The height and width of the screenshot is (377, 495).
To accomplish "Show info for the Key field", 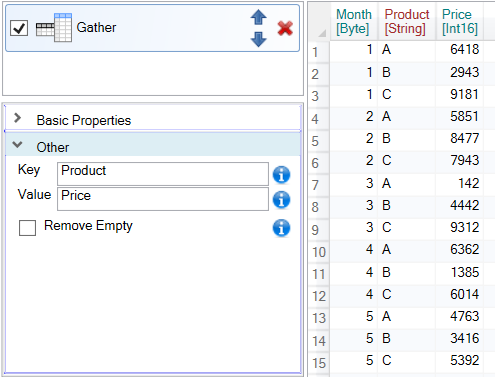I will (x=281, y=175).
